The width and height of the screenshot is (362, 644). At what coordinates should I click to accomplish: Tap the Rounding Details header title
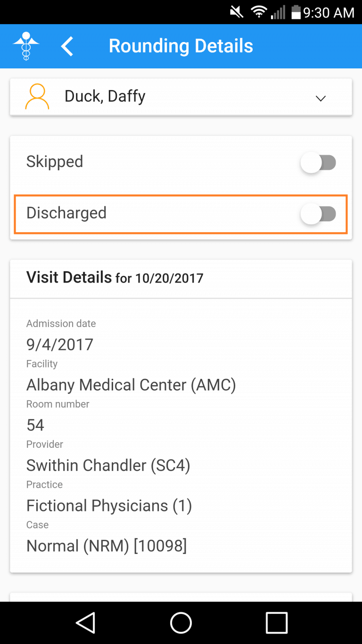[x=181, y=46]
